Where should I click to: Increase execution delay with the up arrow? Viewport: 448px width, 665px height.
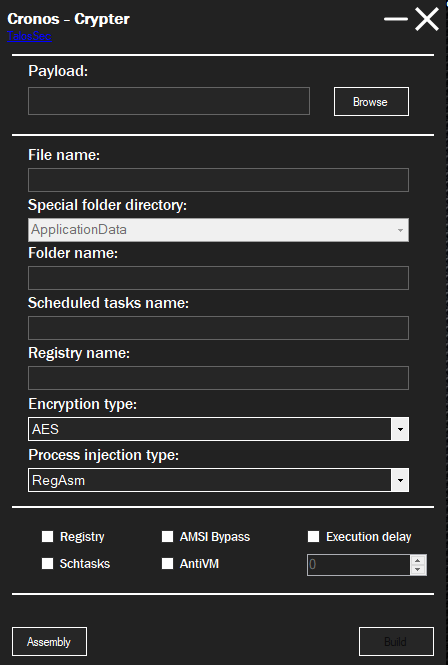(x=418, y=560)
